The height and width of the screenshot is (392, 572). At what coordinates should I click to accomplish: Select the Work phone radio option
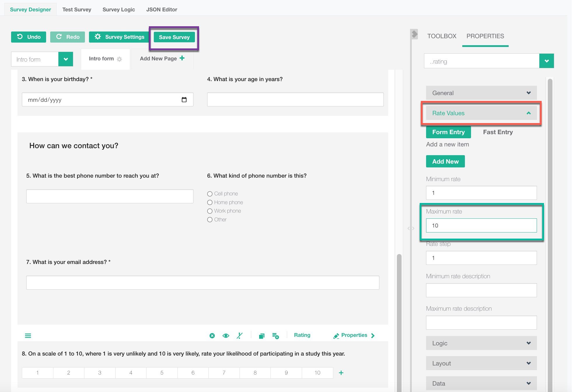(210, 211)
